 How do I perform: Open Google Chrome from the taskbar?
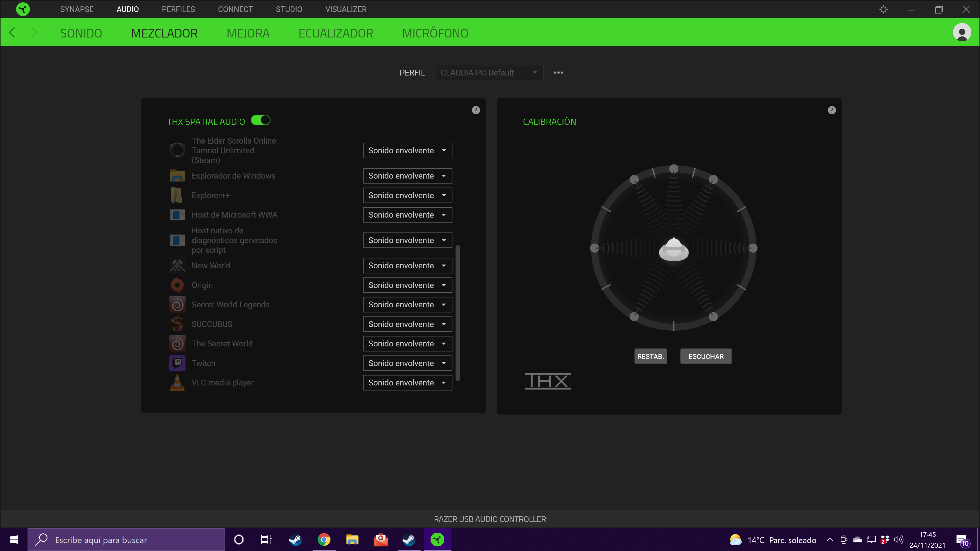[324, 540]
